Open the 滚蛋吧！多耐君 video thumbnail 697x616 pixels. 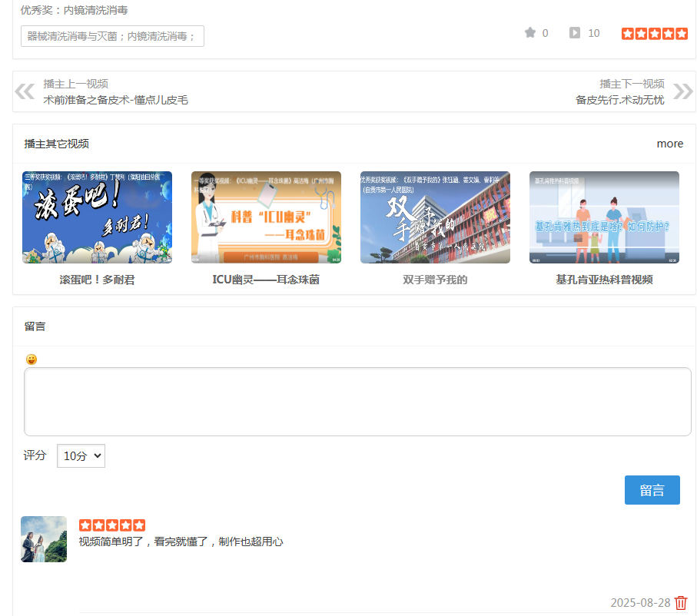[x=97, y=217]
